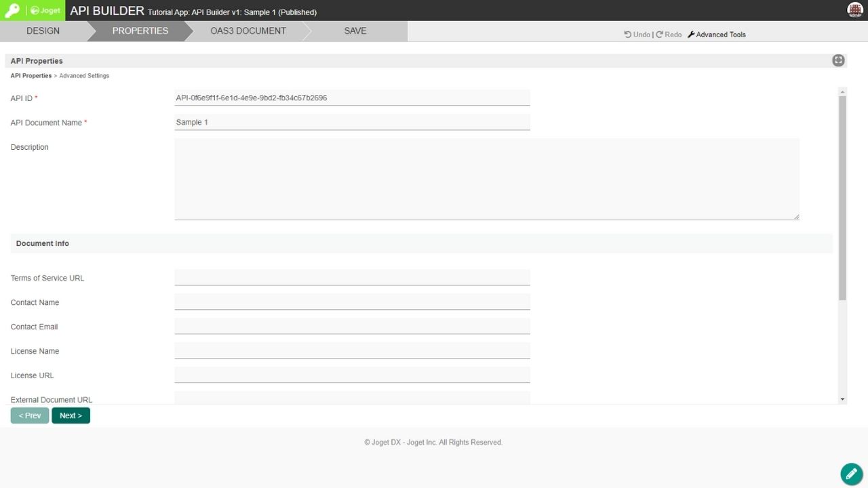The width and height of the screenshot is (868, 488).
Task: Open the OAS3 Document tab
Action: 248,31
